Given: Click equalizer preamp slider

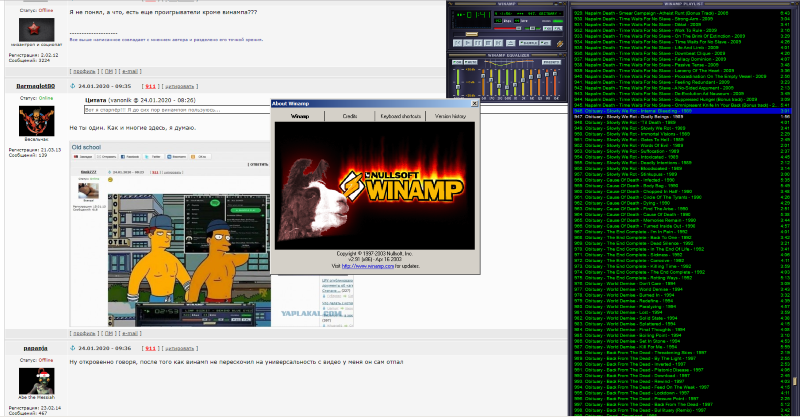Looking at the screenshot, I should pos(458,83).
